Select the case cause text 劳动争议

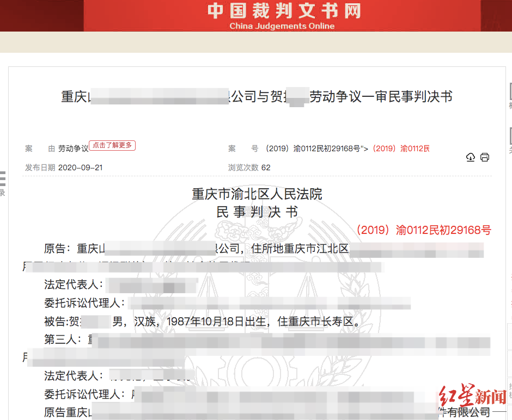tap(73, 149)
